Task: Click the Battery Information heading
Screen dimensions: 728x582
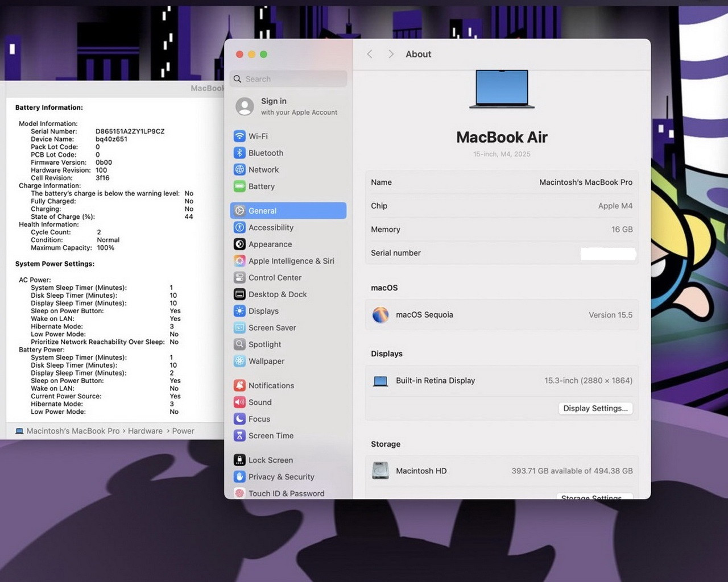Action: (49, 107)
